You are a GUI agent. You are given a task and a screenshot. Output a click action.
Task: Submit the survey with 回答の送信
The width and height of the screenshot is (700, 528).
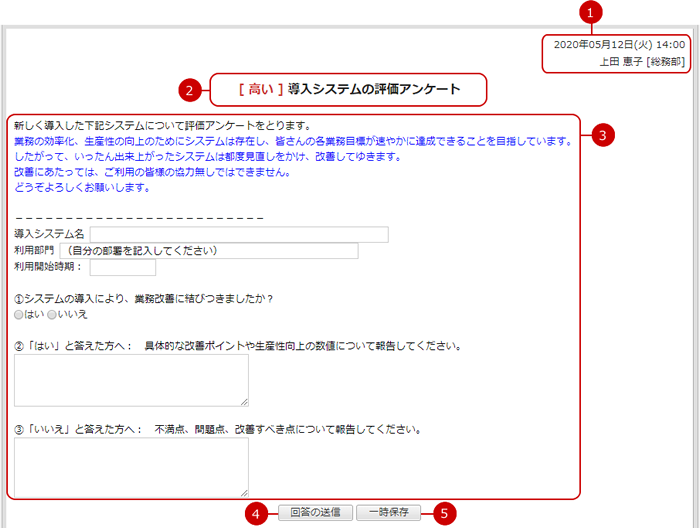click(314, 512)
